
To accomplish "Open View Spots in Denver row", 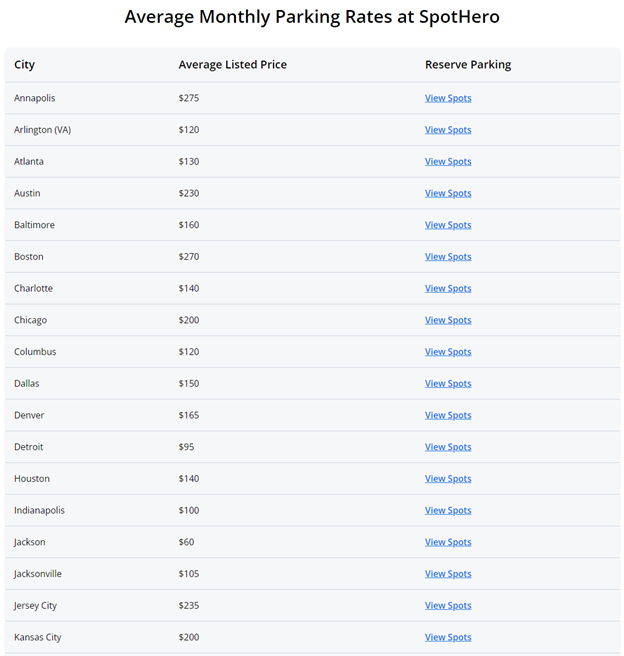I will click(x=448, y=415).
